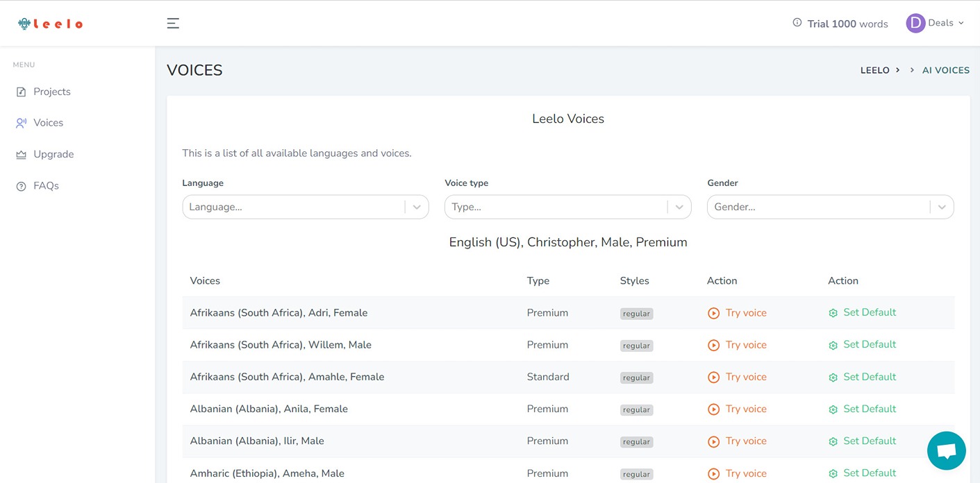Play icon for Willem voice

[x=713, y=345]
